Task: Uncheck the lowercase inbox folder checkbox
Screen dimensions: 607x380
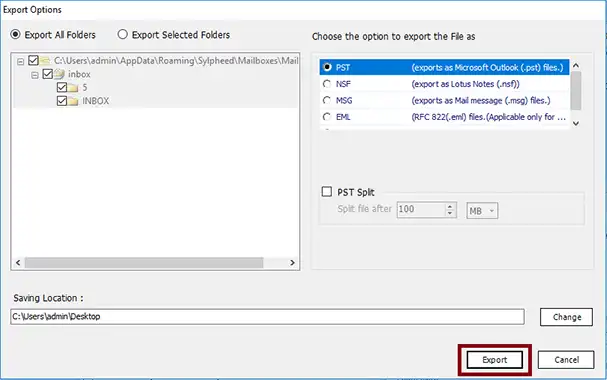Action: coord(47,74)
